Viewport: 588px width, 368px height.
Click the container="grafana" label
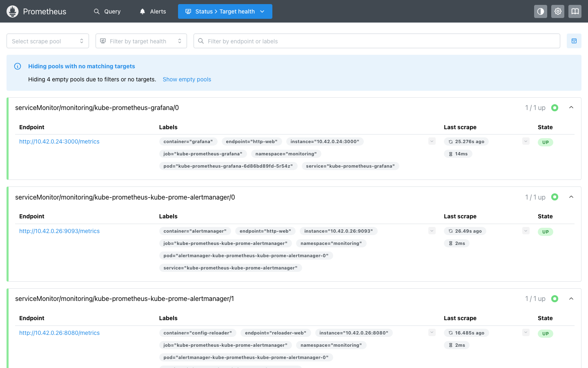pos(188,141)
